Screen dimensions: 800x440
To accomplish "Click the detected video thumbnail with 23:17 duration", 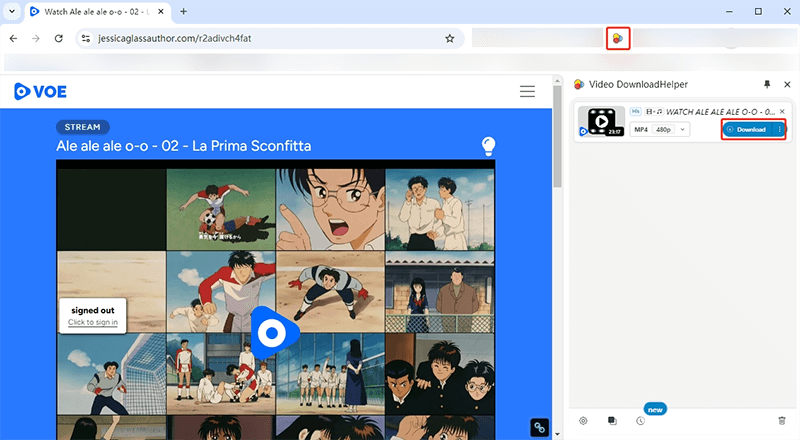I will click(x=602, y=121).
